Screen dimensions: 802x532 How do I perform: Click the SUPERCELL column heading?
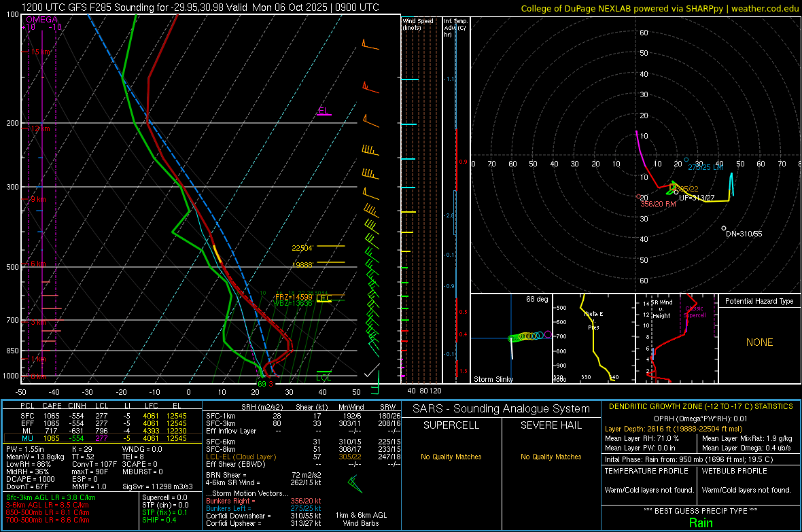[x=451, y=425]
